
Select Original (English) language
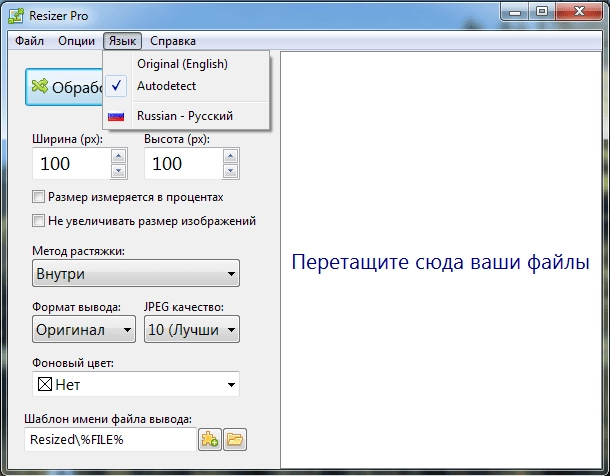186,64
